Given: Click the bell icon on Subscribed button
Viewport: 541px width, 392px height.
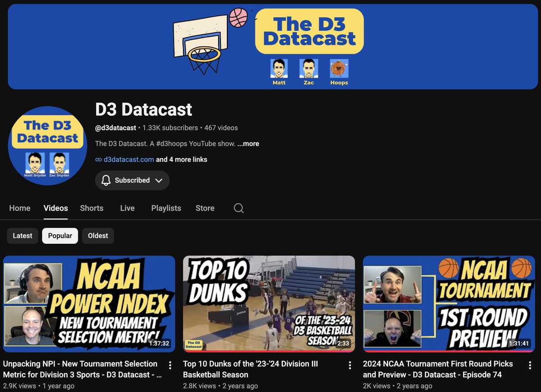Looking at the screenshot, I should coord(106,180).
